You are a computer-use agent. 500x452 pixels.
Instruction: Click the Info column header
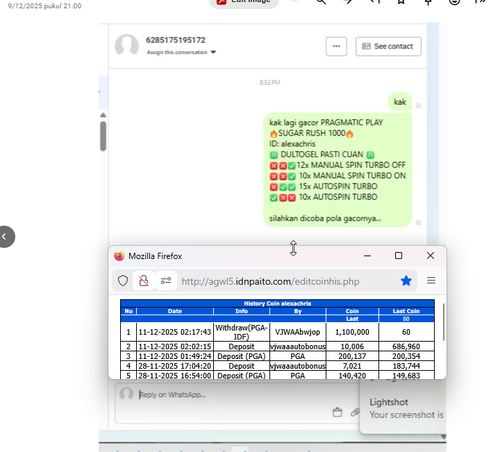241,311
